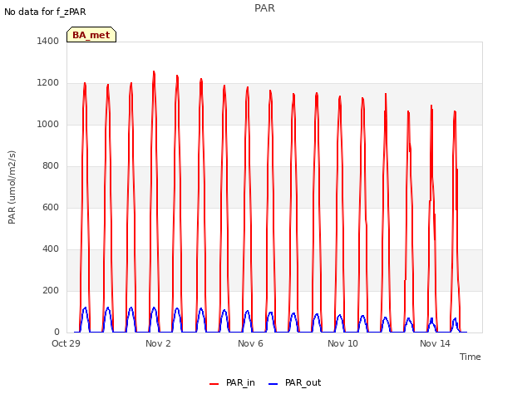Click the BA_met annotation label
The image size is (532, 399).
tap(91, 35)
